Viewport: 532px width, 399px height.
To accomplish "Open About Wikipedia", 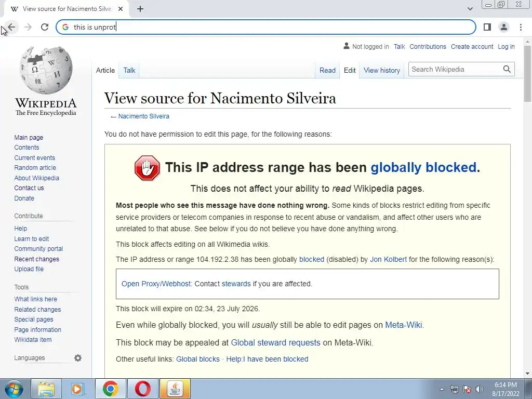I will 37,178.
